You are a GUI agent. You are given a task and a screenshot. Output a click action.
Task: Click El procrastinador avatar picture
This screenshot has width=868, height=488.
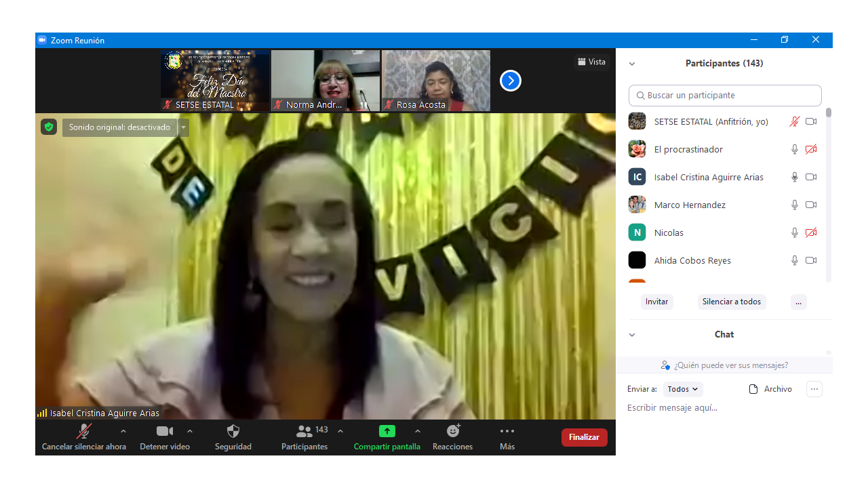[x=637, y=149]
